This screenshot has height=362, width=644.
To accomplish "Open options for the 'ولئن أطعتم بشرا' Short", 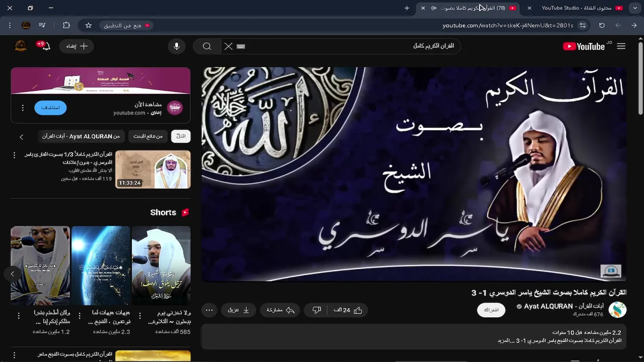I will click(x=19, y=316).
